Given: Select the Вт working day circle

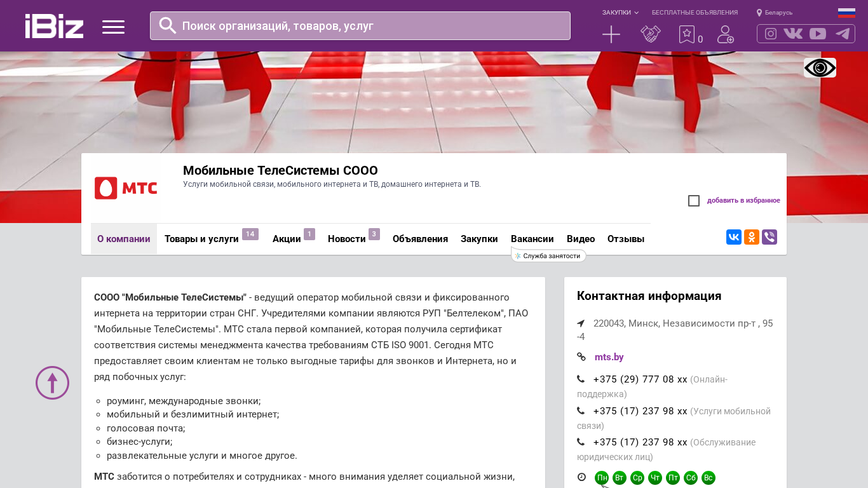Looking at the screenshot, I should (x=620, y=478).
